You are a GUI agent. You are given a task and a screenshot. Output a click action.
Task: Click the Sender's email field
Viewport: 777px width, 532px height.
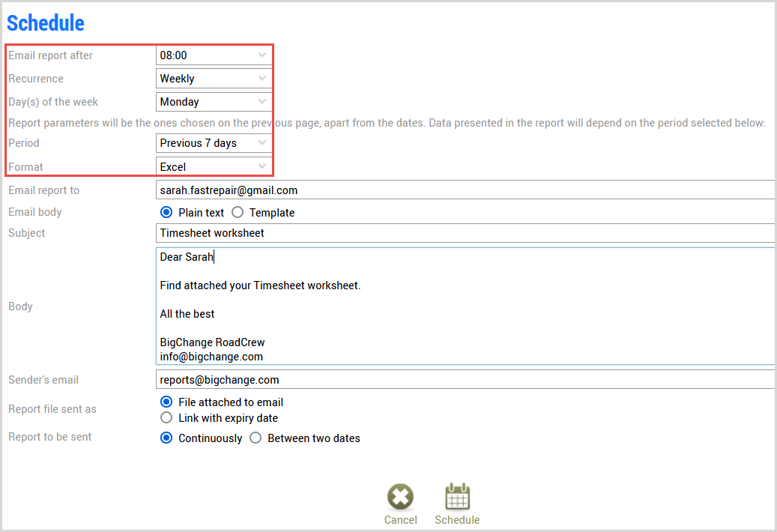(465, 380)
